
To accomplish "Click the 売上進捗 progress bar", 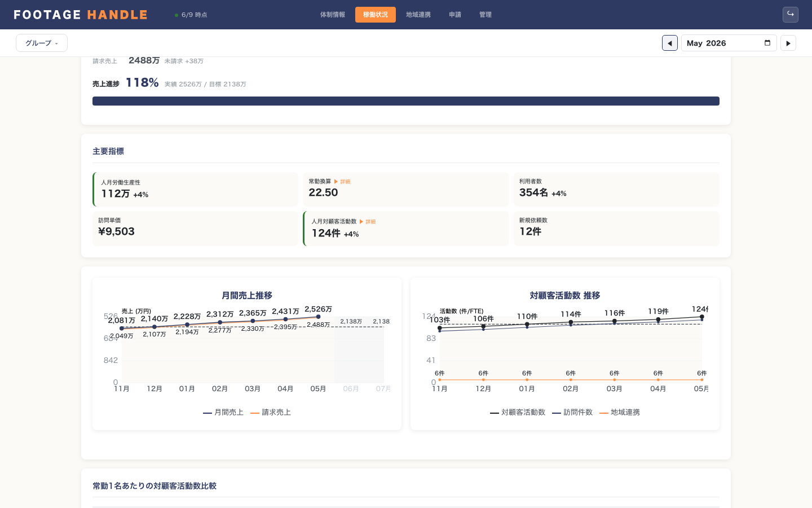I will [406, 101].
